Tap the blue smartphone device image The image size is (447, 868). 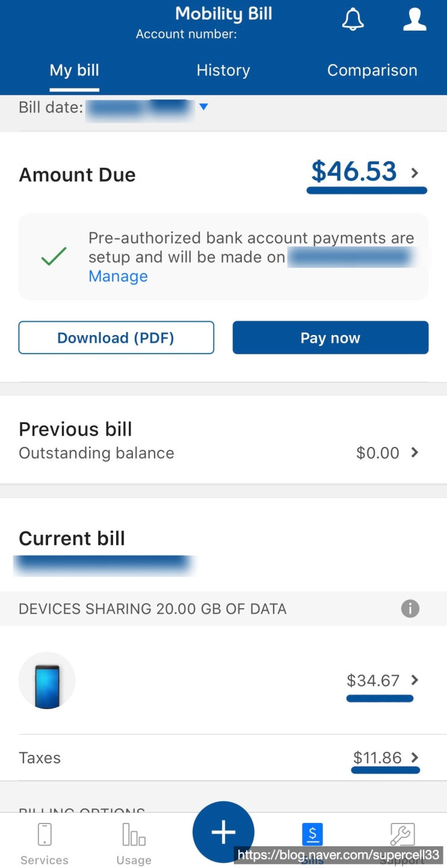(x=47, y=680)
